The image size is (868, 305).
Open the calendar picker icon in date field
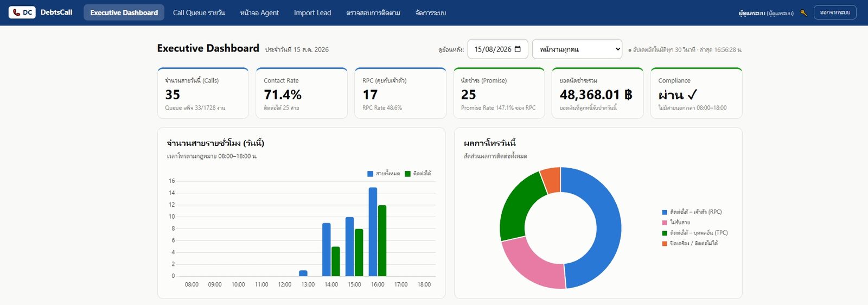[518, 49]
